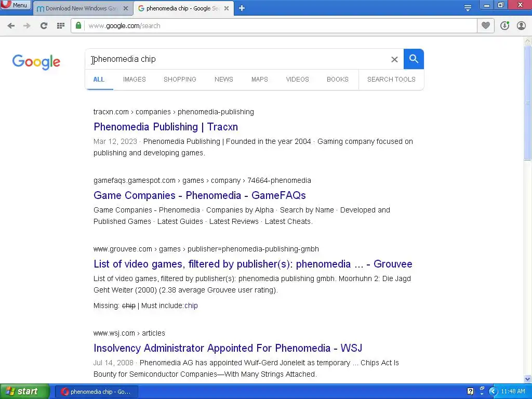Open the Opera Menu button
The width and height of the screenshot is (532, 399).
pyautogui.click(x=16, y=5)
